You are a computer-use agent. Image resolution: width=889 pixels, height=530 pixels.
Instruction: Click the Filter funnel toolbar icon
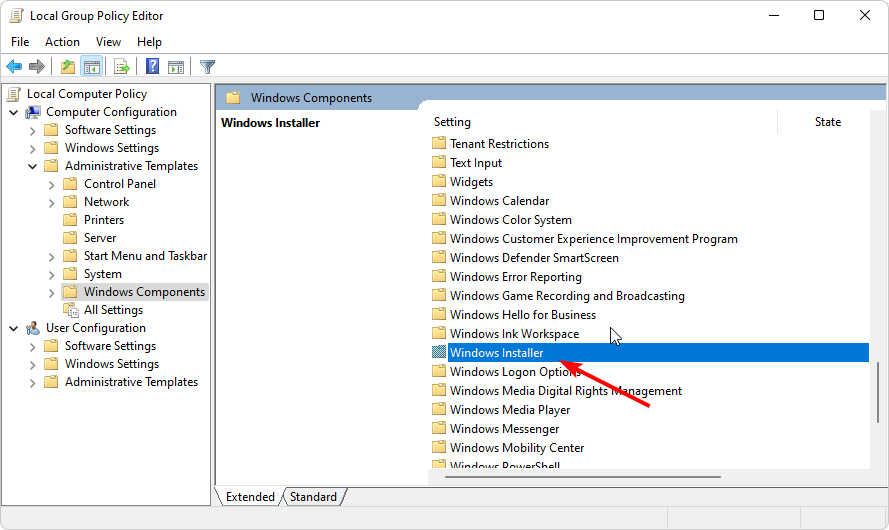point(208,67)
